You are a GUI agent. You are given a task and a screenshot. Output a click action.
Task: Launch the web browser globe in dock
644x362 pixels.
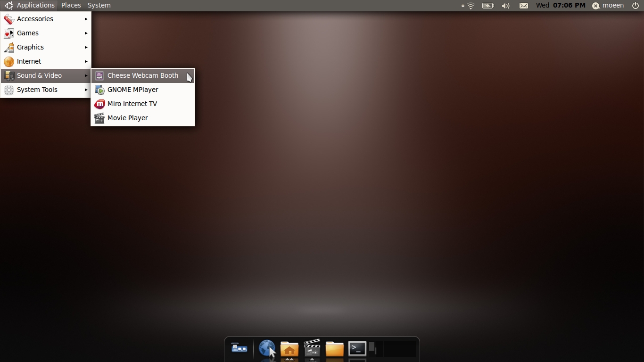pyautogui.click(x=267, y=349)
